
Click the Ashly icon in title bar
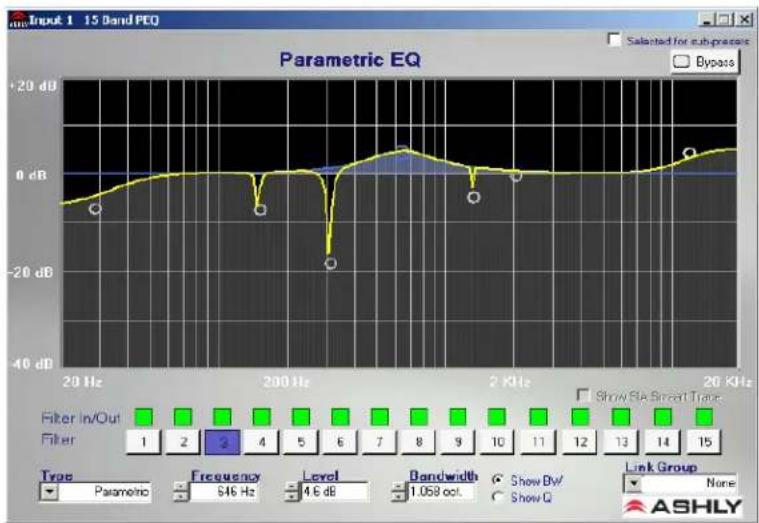(18, 20)
